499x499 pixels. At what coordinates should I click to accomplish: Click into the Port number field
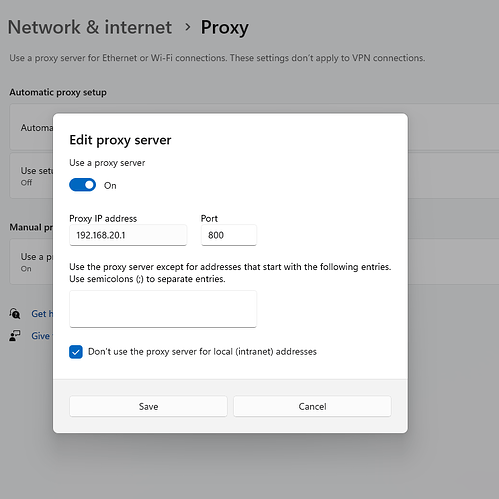click(229, 235)
